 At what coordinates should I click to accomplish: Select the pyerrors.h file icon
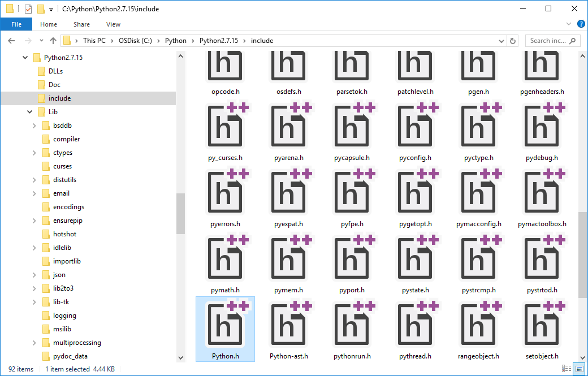(x=225, y=192)
